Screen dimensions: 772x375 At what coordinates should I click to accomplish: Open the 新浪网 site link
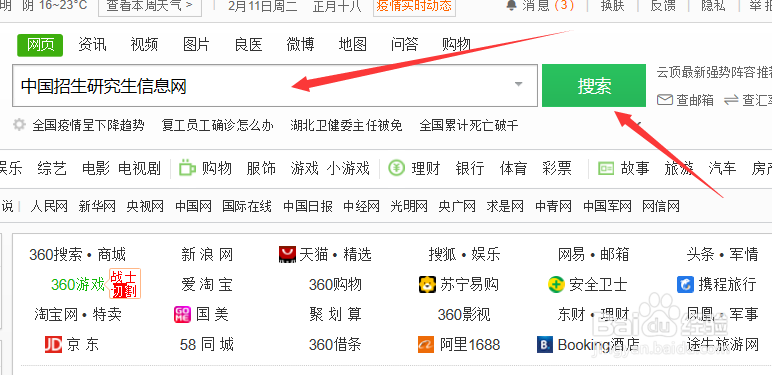tap(207, 255)
